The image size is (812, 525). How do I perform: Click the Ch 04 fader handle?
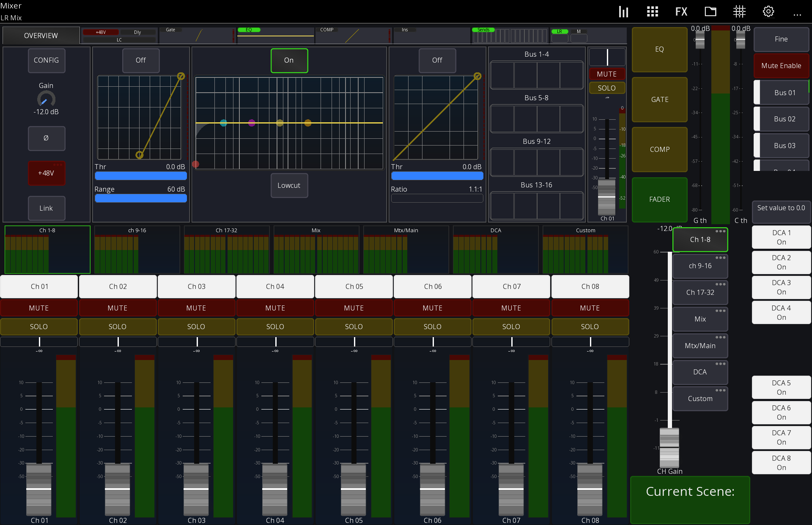[275, 489]
